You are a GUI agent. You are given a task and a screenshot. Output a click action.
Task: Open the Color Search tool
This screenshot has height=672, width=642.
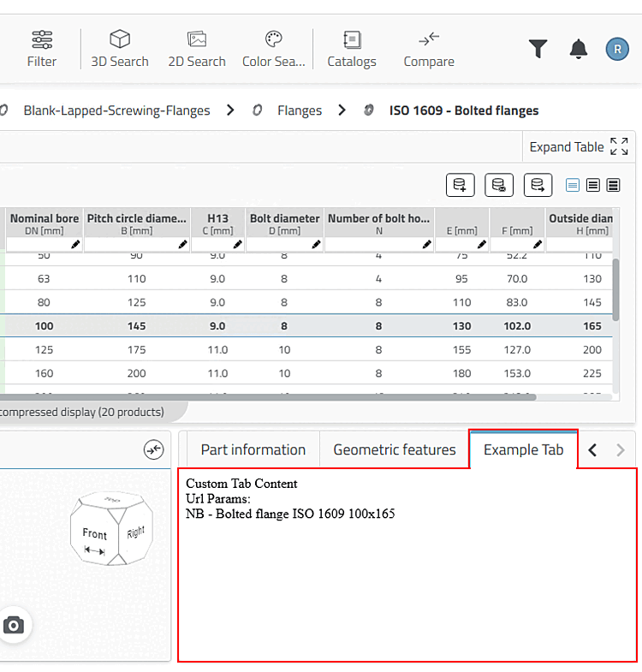tap(273, 49)
